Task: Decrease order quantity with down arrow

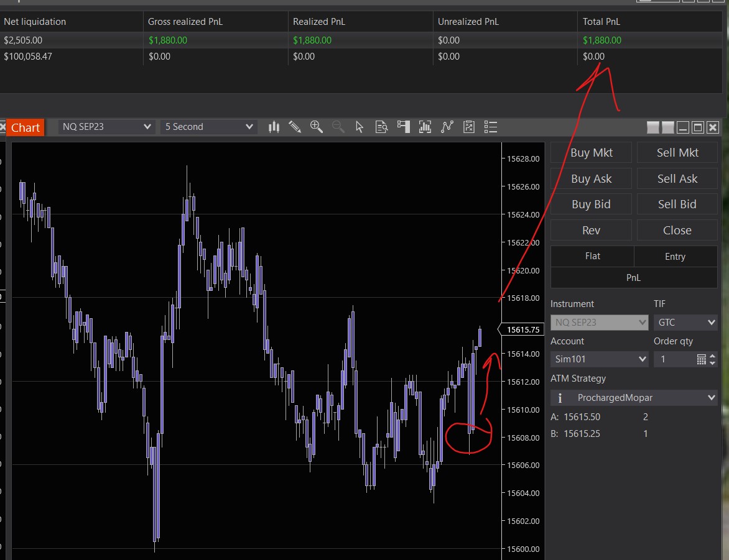Action: click(x=712, y=362)
